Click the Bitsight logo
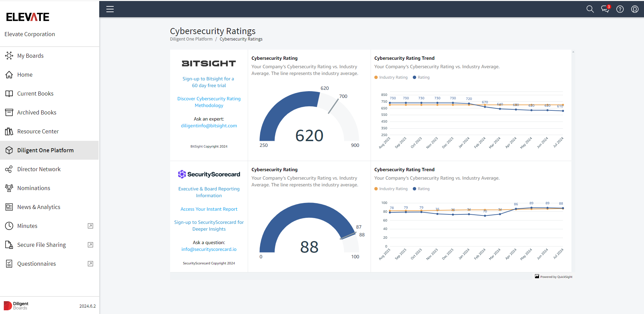This screenshot has width=644, height=314. click(x=209, y=63)
